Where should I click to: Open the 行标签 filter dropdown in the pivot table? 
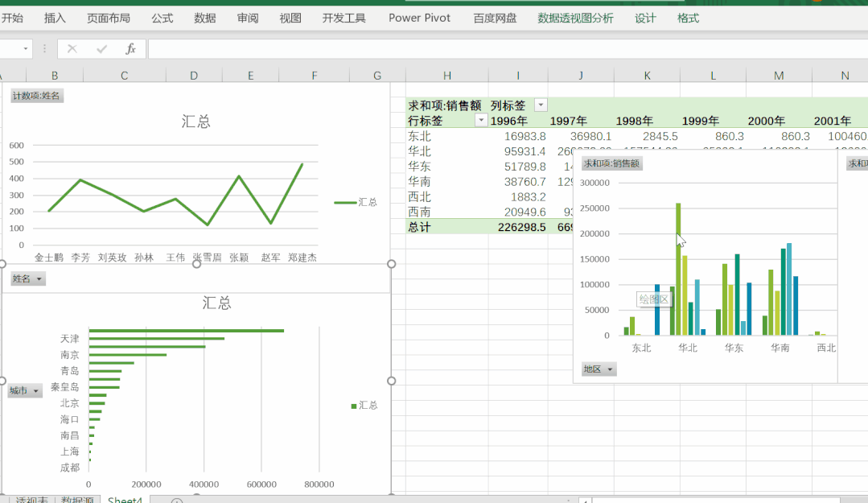pos(481,120)
